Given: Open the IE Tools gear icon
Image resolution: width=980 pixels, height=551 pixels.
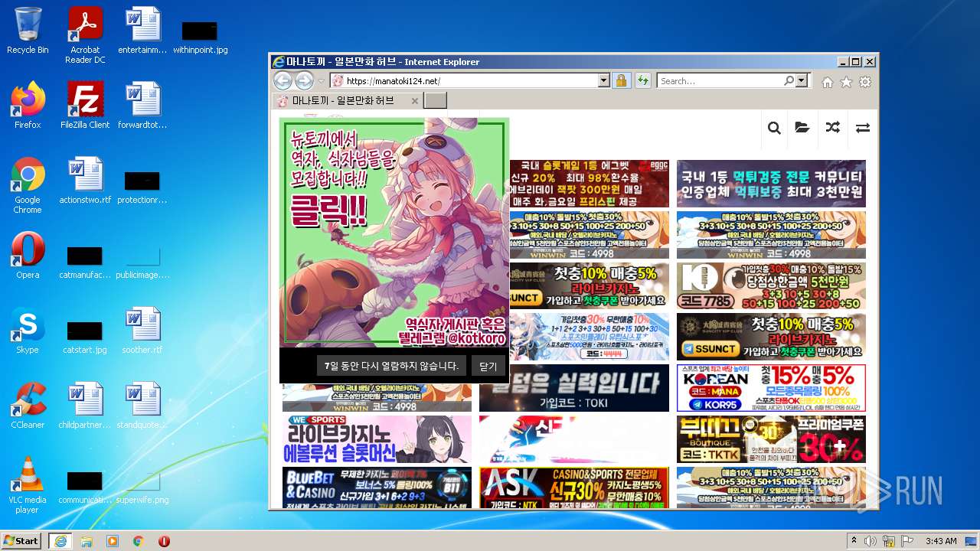Looking at the screenshot, I should [865, 82].
